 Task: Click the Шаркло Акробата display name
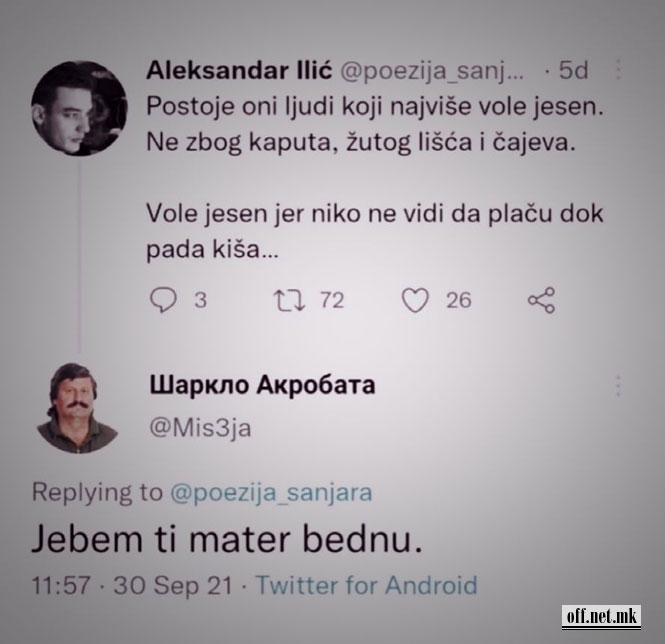(x=263, y=385)
